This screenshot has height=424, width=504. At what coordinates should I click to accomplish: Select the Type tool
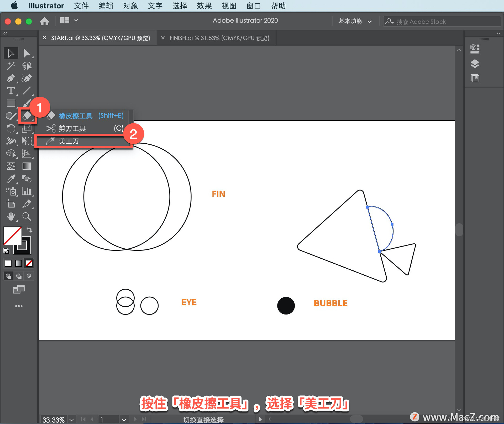10,91
